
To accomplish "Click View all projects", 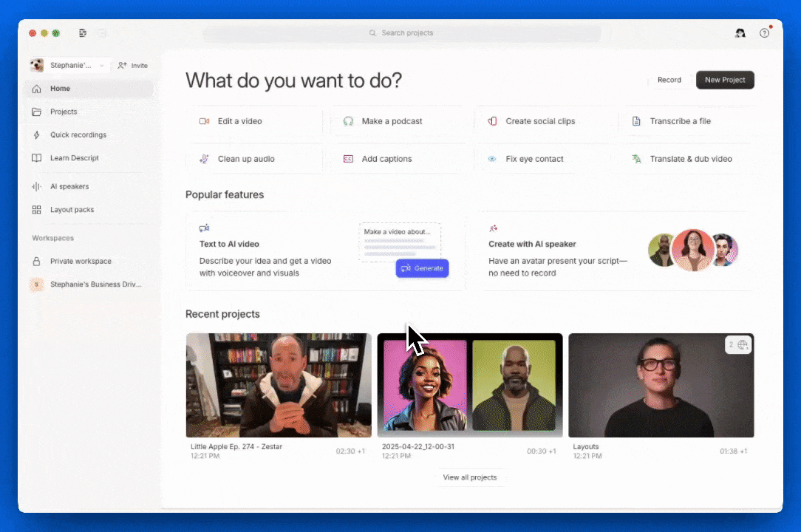I will pos(469,477).
